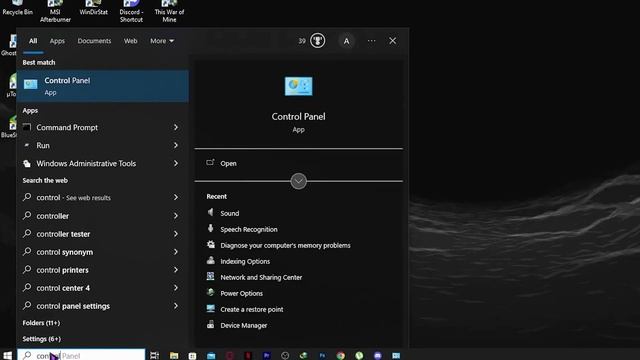Viewport: 640px width, 360px height.
Task: Select the All tab
Action: pyautogui.click(x=33, y=41)
